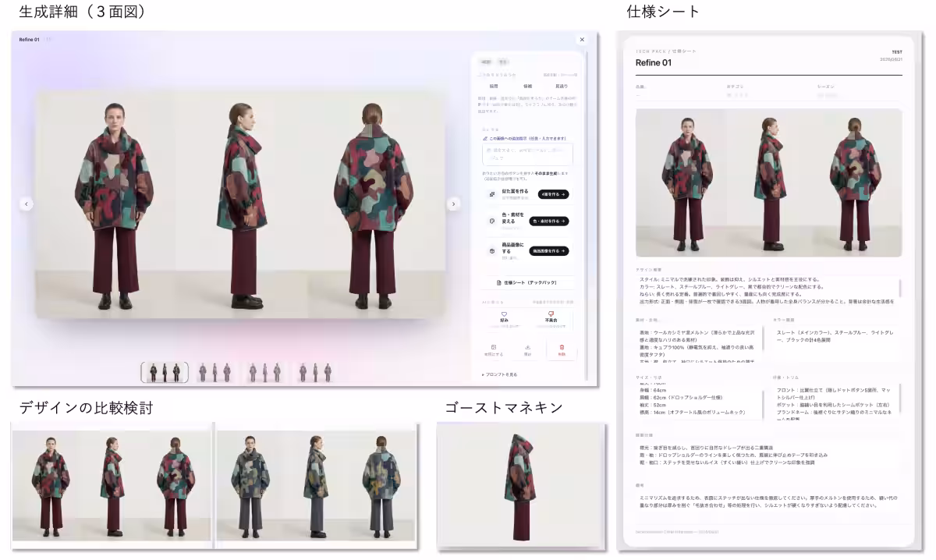Select the 見送り option
This screenshot has width=936, height=560.
(562, 86)
